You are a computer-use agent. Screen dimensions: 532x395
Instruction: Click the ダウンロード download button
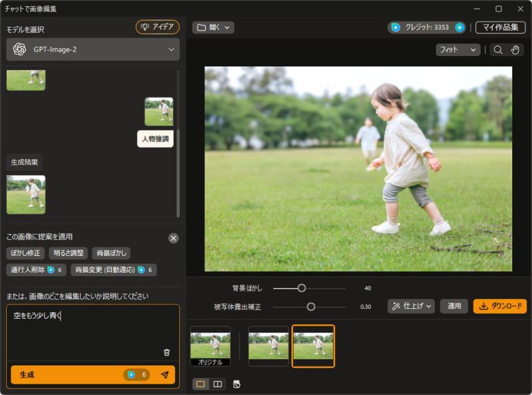[500, 307]
